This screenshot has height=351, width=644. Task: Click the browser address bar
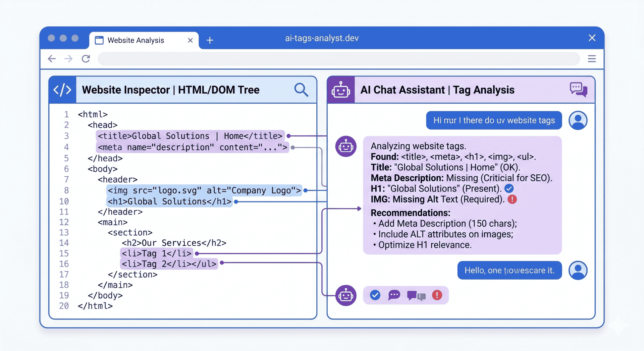[x=339, y=59]
